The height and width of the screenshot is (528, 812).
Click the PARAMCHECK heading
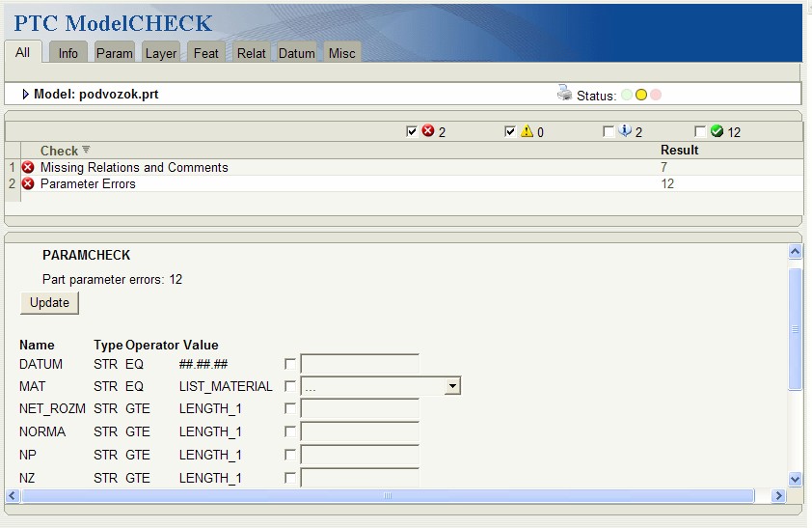[x=87, y=255]
